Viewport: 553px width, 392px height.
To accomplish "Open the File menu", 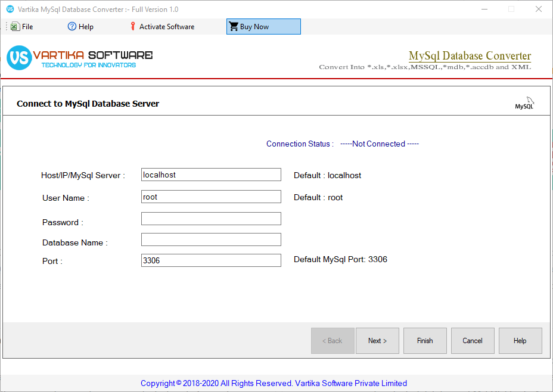I will click(x=22, y=26).
